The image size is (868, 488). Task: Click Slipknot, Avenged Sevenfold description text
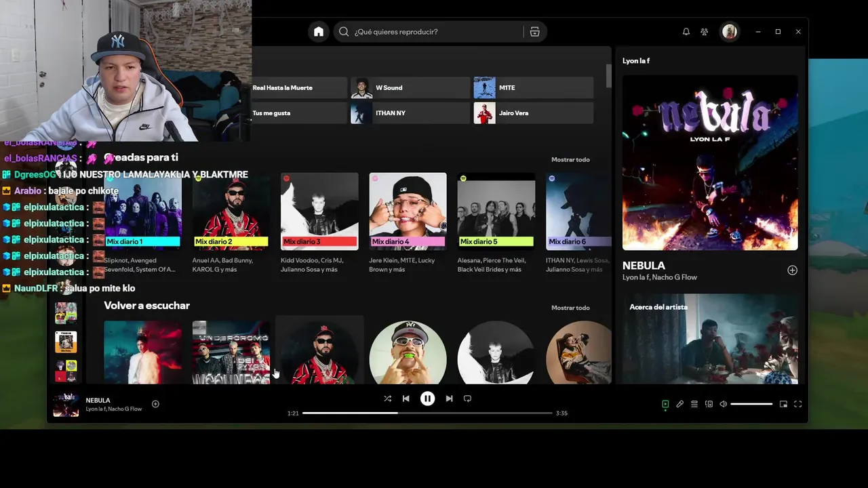click(140, 265)
